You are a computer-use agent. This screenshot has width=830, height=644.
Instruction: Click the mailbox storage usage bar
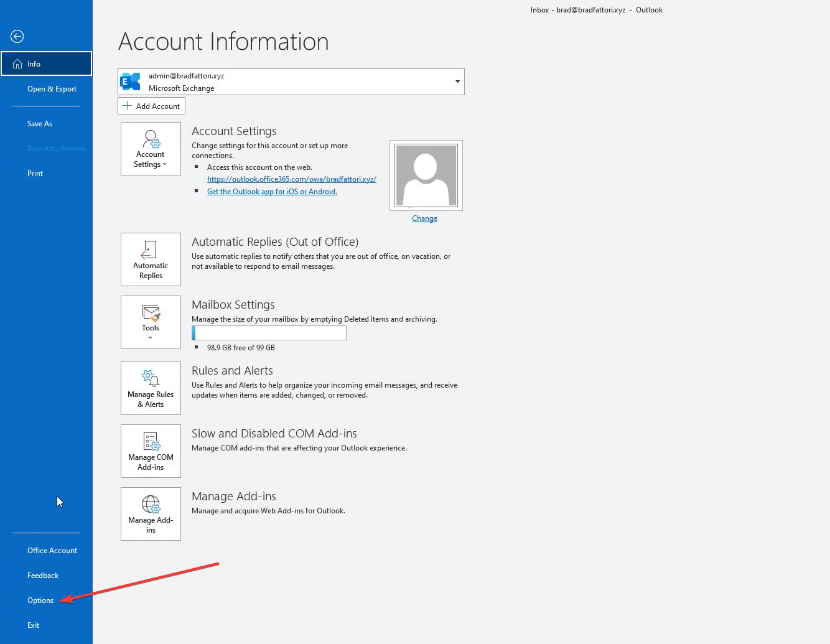(269, 333)
